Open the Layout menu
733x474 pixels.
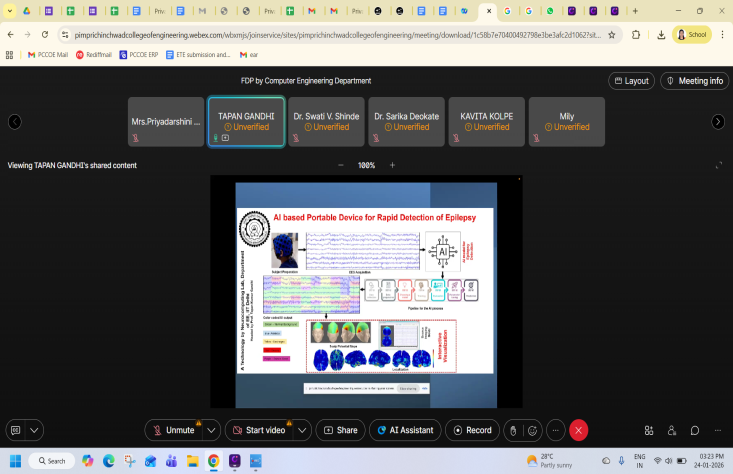(630, 81)
